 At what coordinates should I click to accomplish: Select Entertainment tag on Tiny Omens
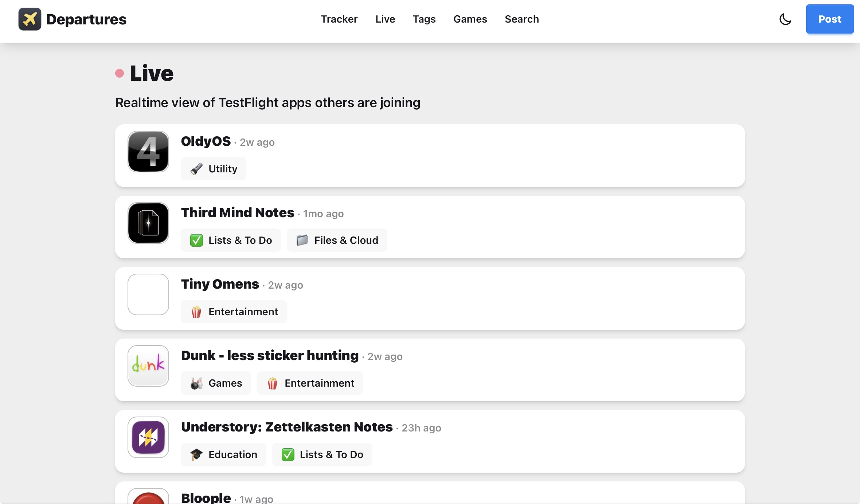coord(234,312)
